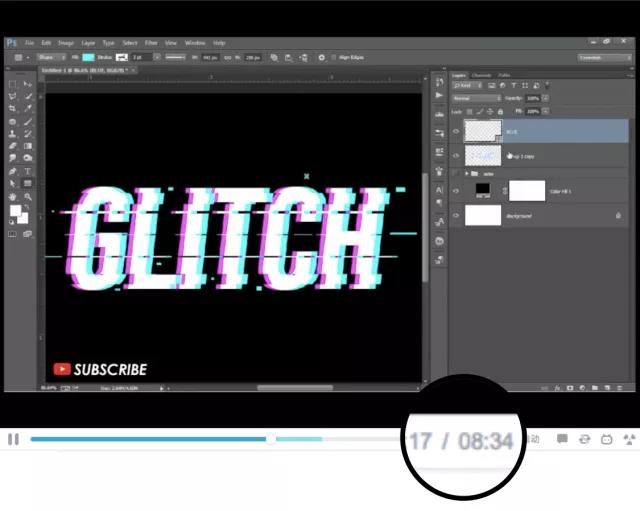
Task: Open path arrangement in options bar
Action: point(303,58)
